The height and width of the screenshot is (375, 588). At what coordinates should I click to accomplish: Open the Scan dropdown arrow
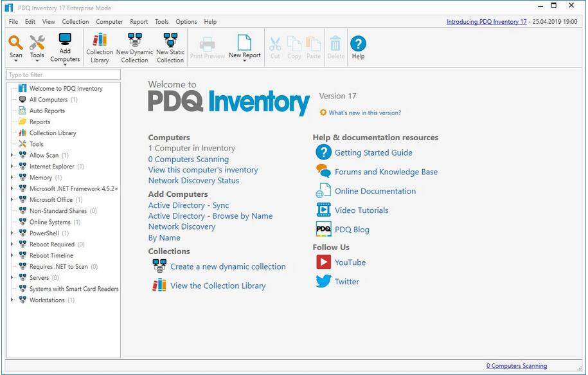coord(16,61)
